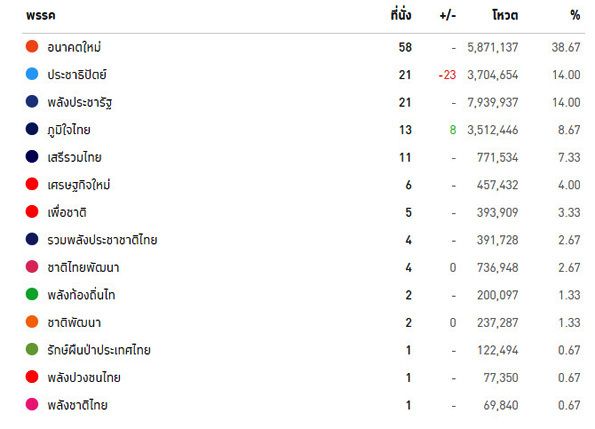Viewport: 595px width, 429px height.
Task: Open the รวมพลังประชาชาติไทย party entry
Action: 102,240
